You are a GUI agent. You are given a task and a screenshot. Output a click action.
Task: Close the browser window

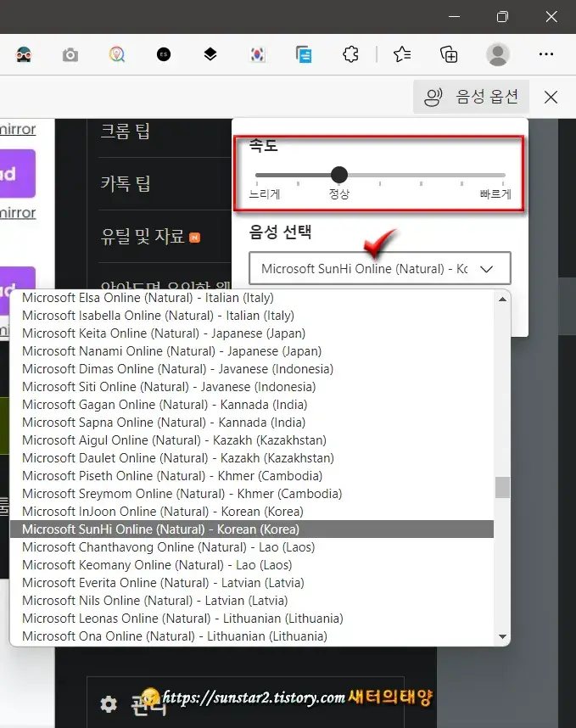(x=551, y=16)
